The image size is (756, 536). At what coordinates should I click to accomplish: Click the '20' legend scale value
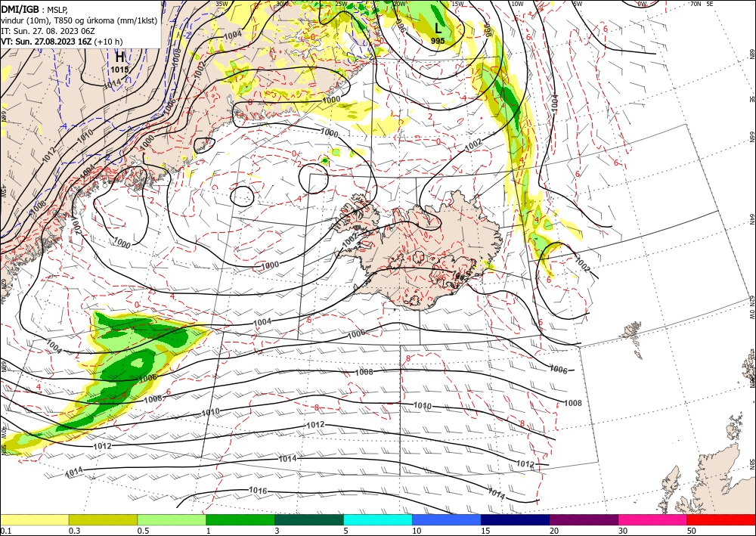pos(554,531)
